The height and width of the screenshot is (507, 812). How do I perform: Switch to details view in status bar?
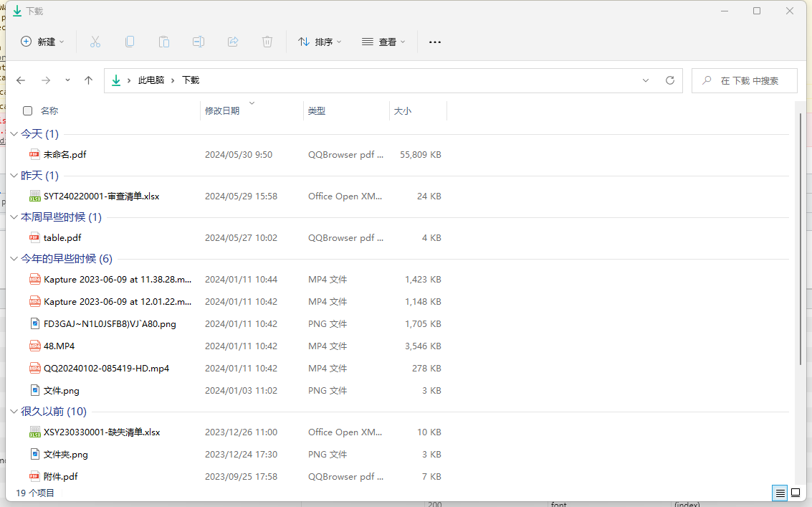point(780,493)
